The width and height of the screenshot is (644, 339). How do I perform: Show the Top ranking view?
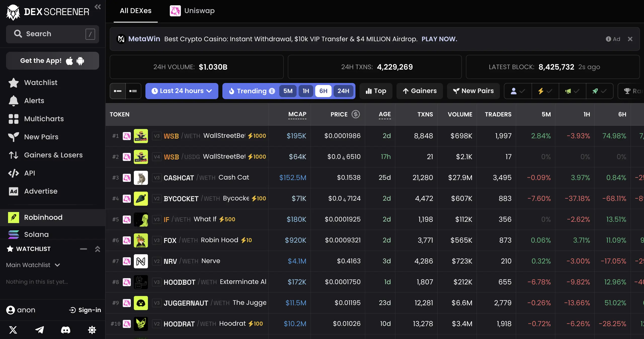pyautogui.click(x=376, y=91)
